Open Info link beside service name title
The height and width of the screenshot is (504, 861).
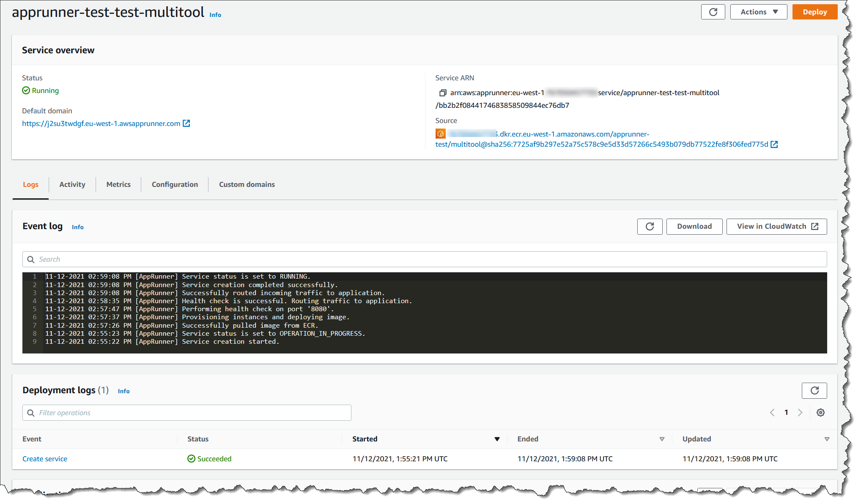pos(215,15)
